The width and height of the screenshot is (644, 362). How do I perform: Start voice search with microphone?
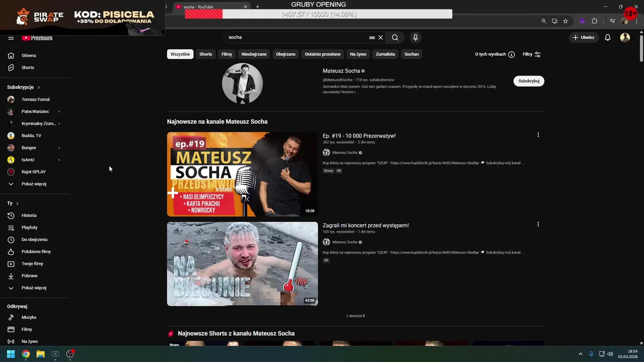point(415,37)
